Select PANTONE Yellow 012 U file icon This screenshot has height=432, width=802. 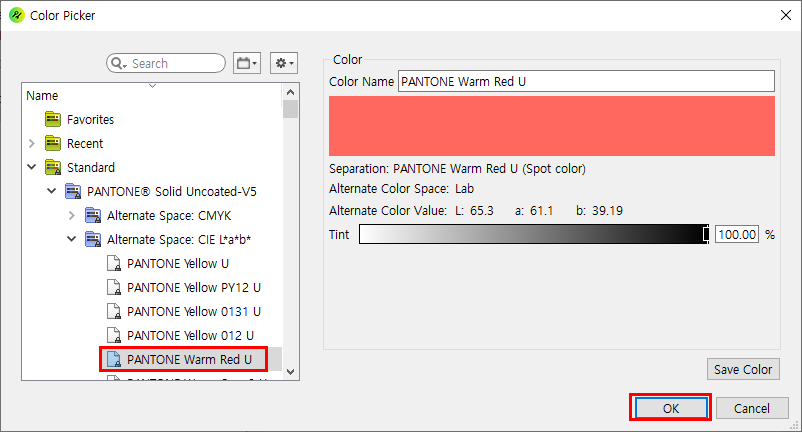coord(114,335)
